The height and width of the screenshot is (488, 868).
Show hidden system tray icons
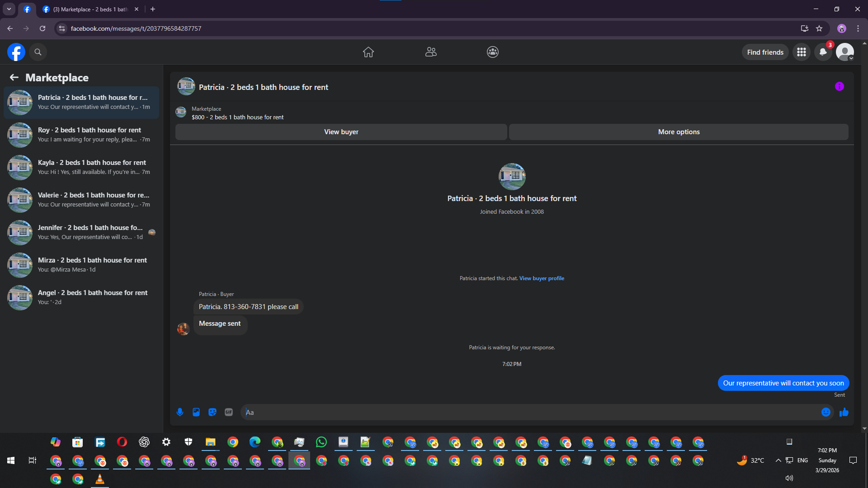pyautogui.click(x=778, y=460)
